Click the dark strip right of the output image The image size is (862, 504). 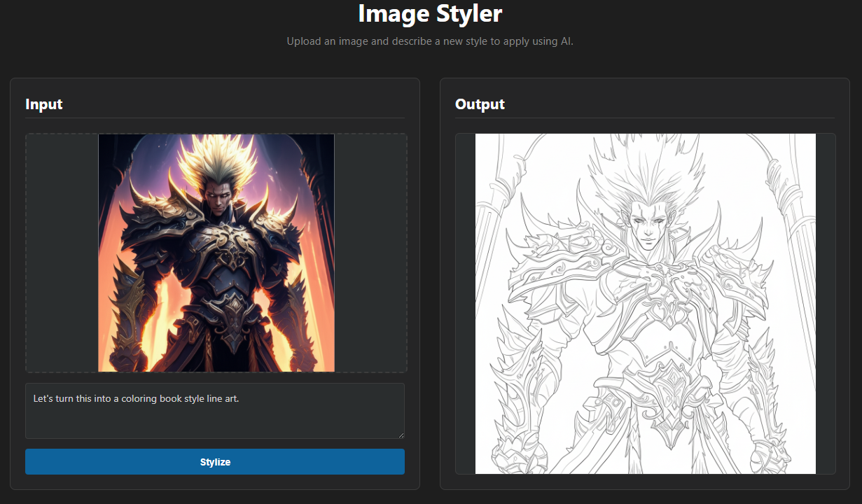825,303
